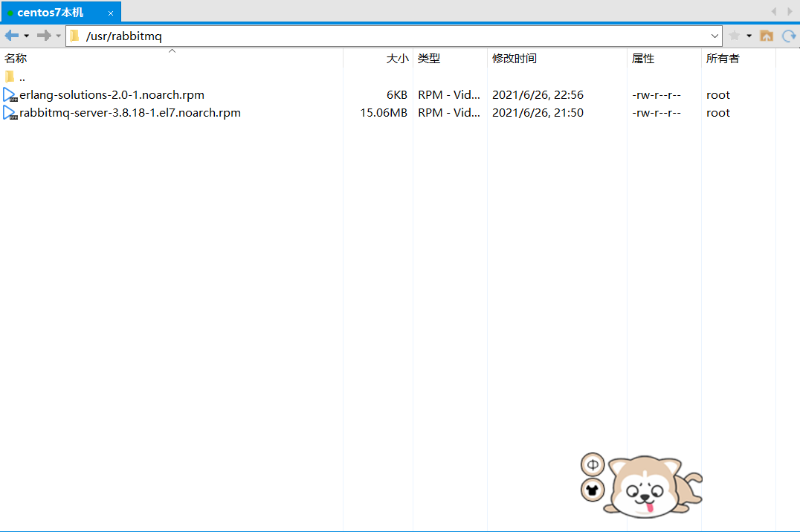The width and height of the screenshot is (800, 532).
Task: Click the erlang-solutions rpm file icon
Action: (9, 94)
